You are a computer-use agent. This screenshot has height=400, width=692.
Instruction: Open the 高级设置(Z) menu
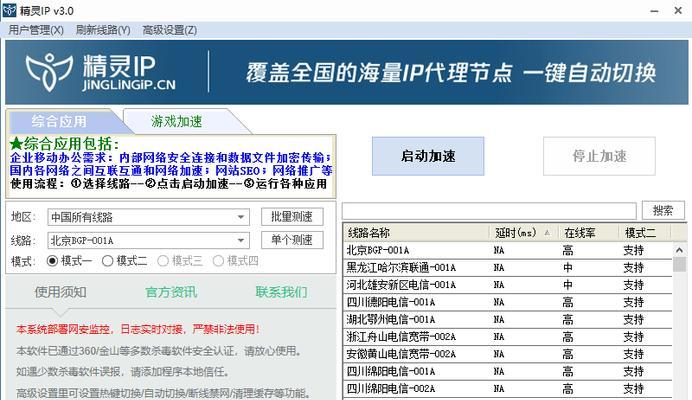coord(169,30)
